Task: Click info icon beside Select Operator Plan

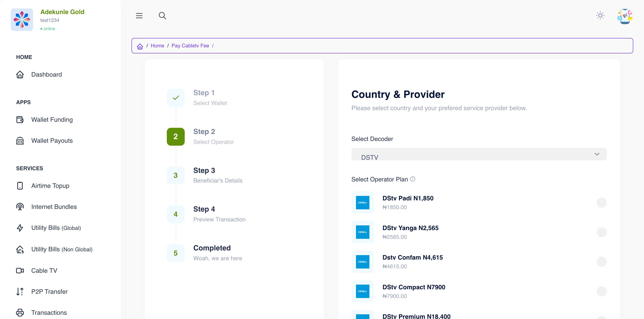Action: pyautogui.click(x=413, y=179)
